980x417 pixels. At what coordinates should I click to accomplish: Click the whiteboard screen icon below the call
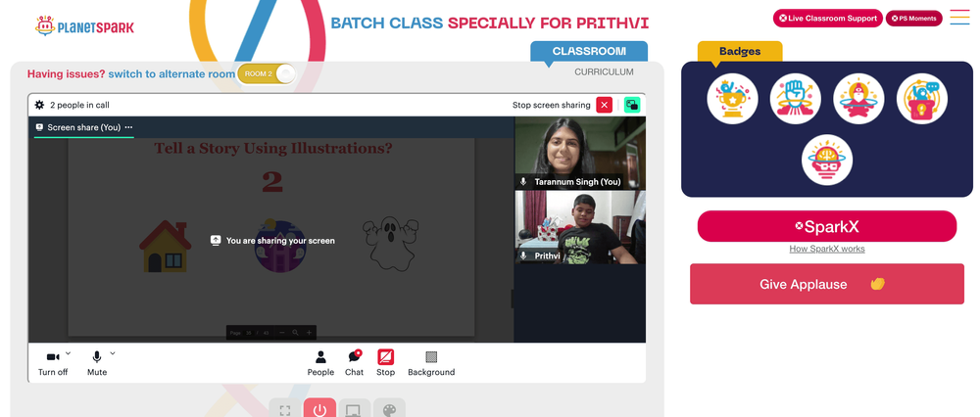354,409
